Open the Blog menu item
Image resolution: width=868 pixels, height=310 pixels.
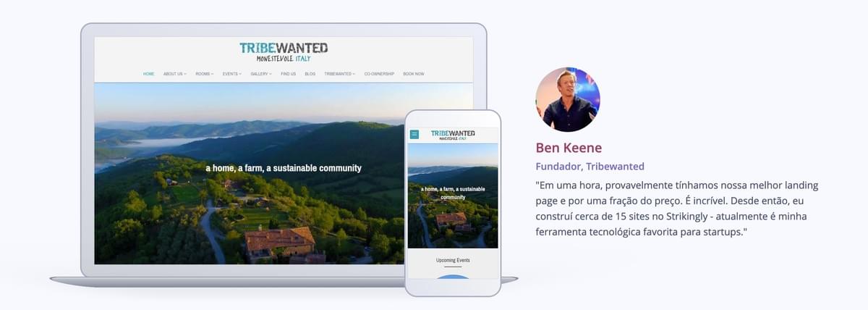click(x=310, y=74)
